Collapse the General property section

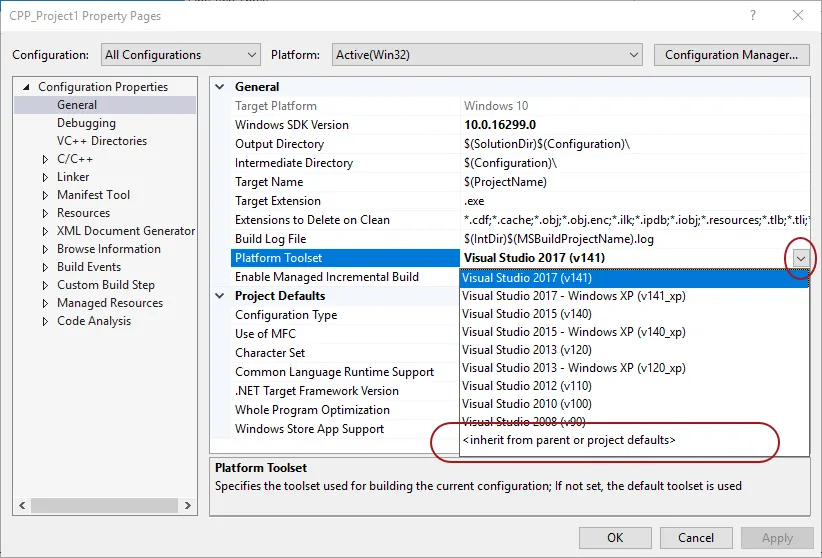tap(220, 87)
